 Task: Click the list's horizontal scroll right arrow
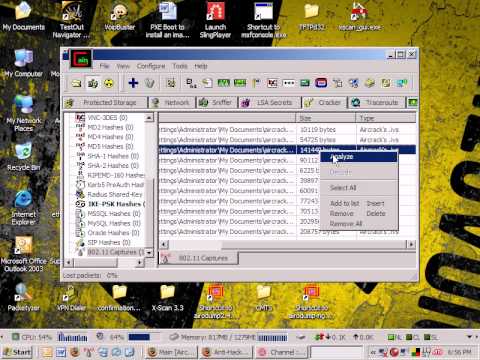pos(412,244)
